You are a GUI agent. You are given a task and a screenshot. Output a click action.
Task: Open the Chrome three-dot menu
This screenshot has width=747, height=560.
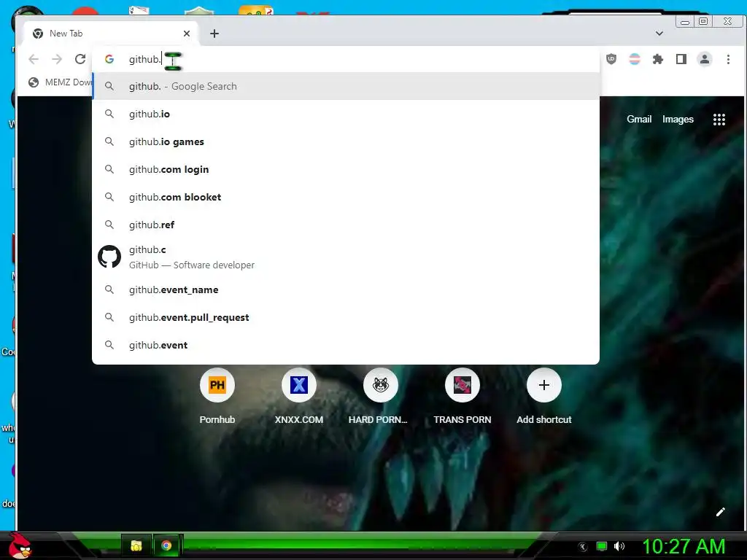[x=728, y=59]
